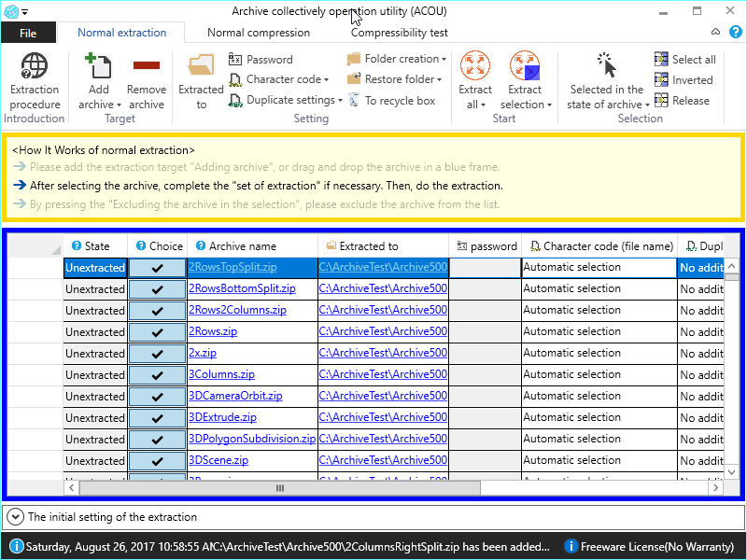
Task: Toggle the Choice checkmark for 2x.zip
Action: (x=157, y=354)
